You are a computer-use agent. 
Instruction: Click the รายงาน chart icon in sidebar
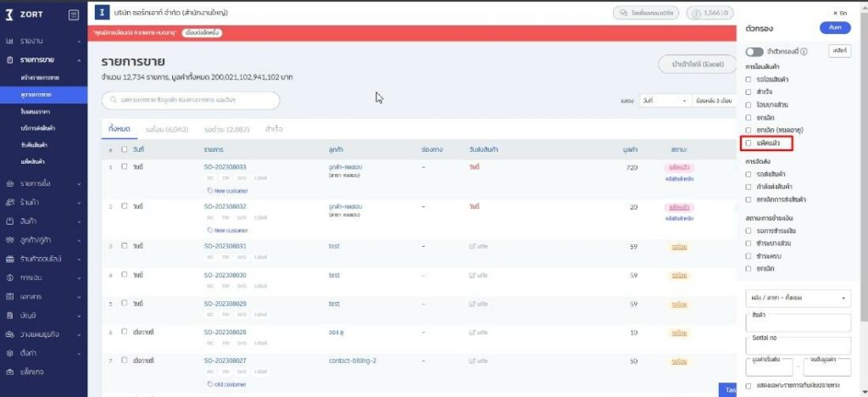click(x=9, y=42)
